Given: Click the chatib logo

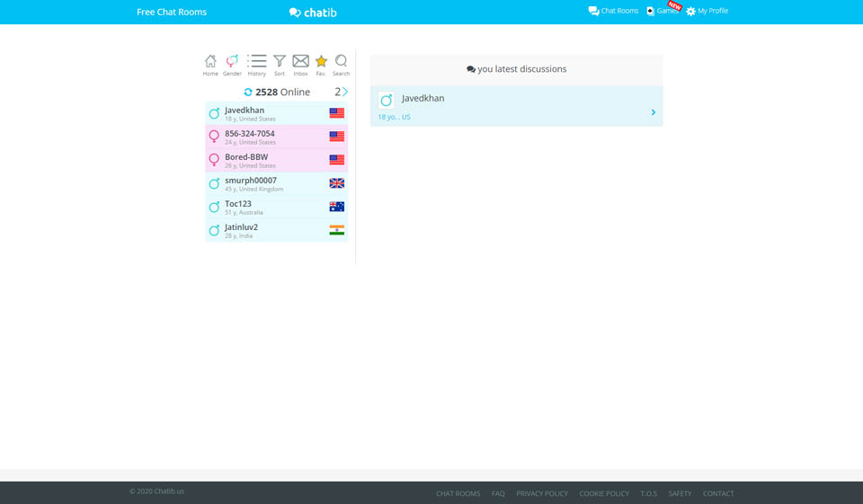Looking at the screenshot, I should click(313, 13).
